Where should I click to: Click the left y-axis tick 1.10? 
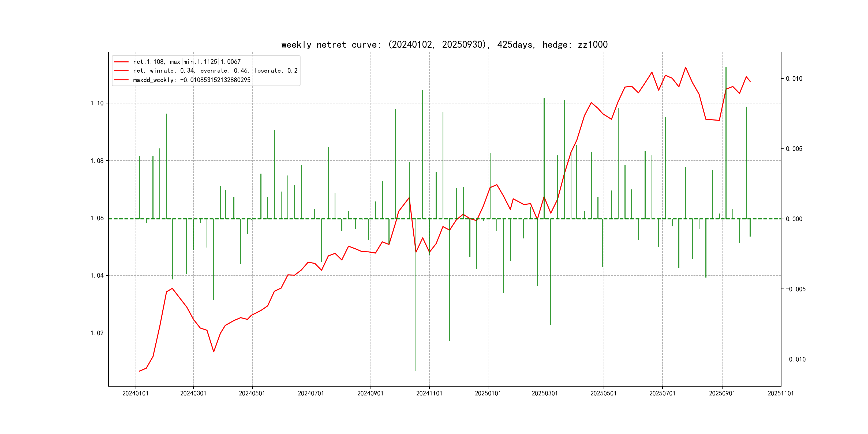97,103
